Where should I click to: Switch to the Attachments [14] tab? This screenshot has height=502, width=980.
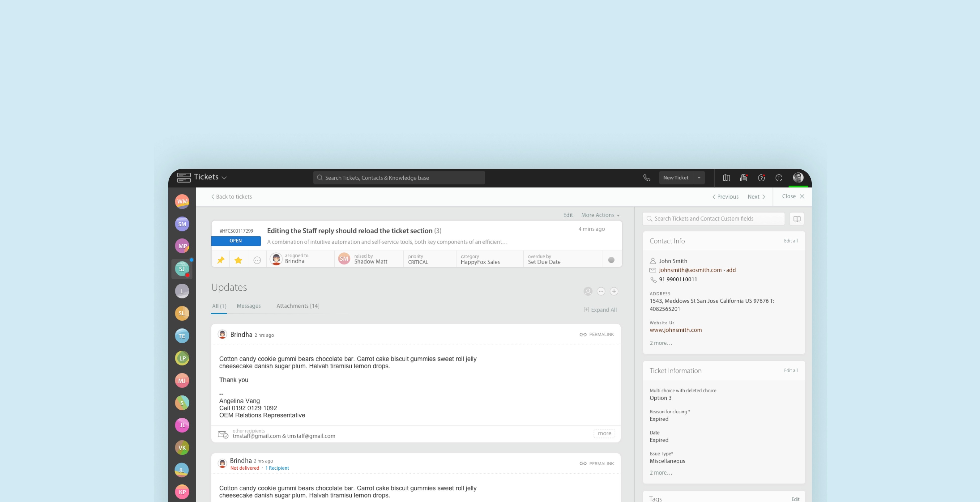[298, 306]
